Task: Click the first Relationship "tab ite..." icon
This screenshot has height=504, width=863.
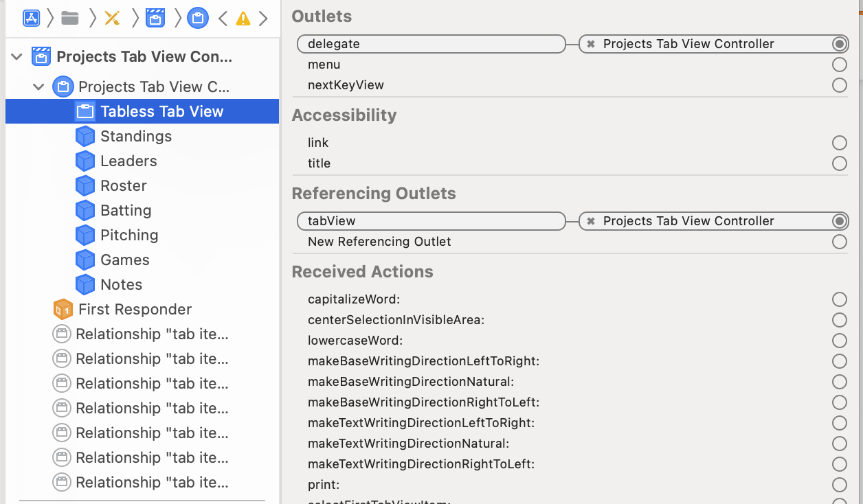Action: click(x=62, y=334)
